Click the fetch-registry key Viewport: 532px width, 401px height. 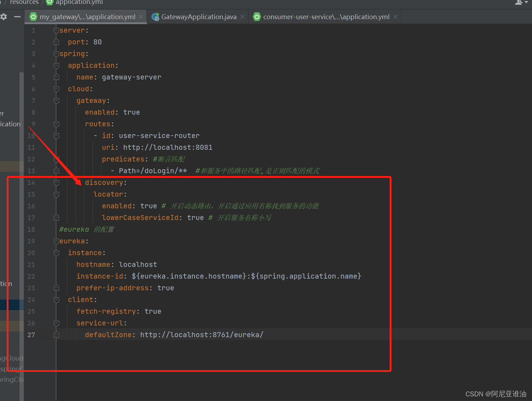106,312
